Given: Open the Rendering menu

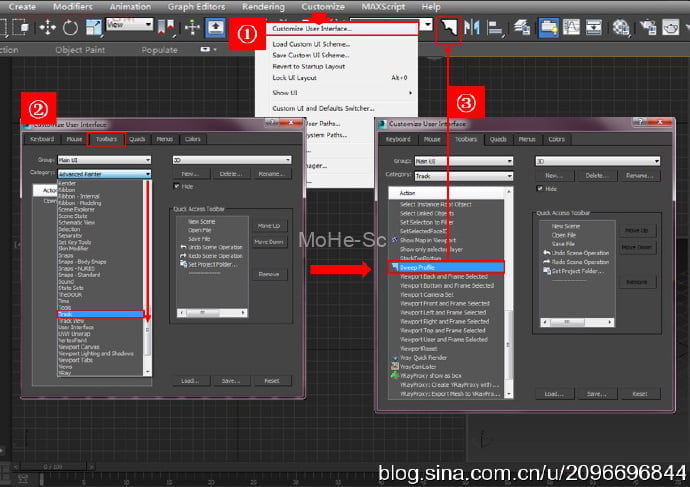Looking at the screenshot, I should click(263, 6).
